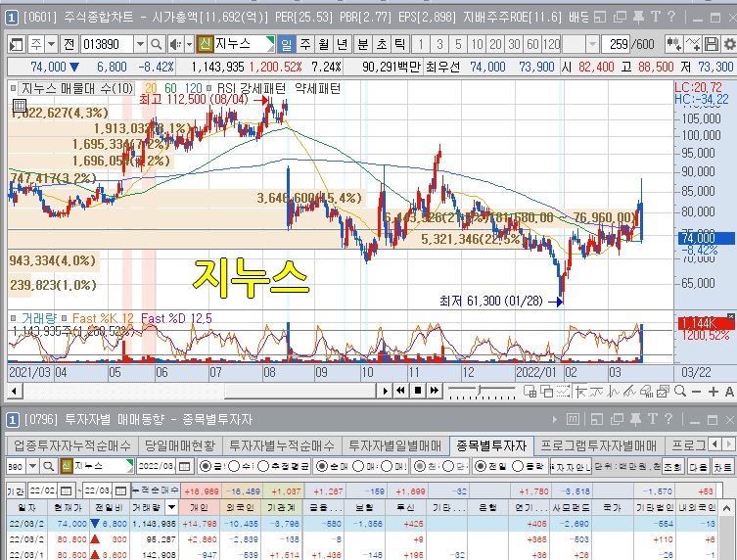Click the add-line chart icon next to 259/600
Image resolution: width=737 pixels, height=560 pixels.
(693, 45)
